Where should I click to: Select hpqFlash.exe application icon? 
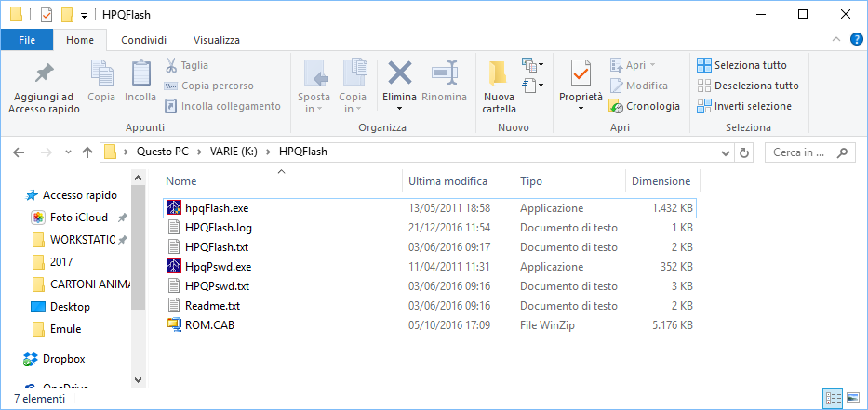coord(174,208)
